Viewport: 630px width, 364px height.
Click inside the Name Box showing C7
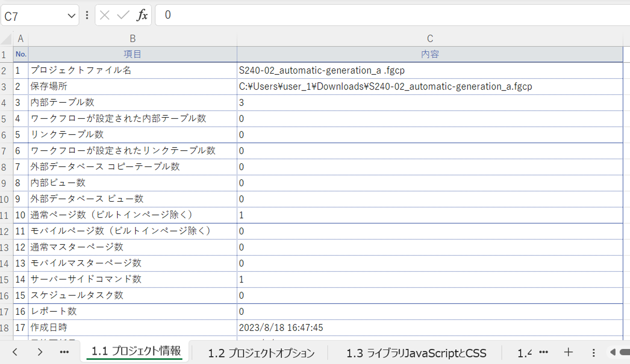pos(33,15)
